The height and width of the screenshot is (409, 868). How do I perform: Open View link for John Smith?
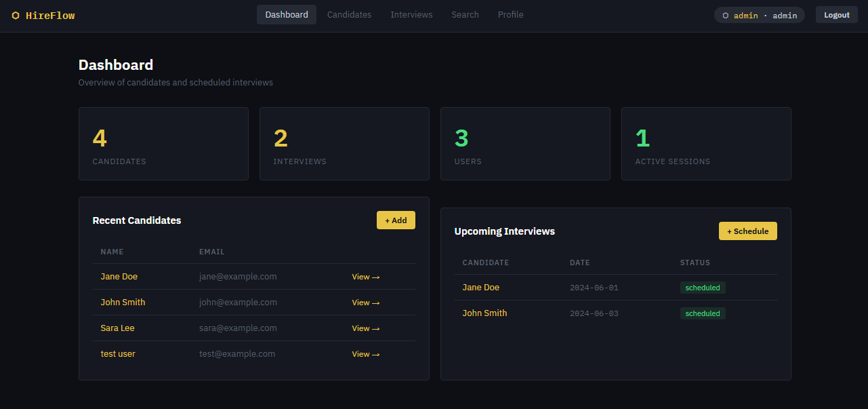365,303
